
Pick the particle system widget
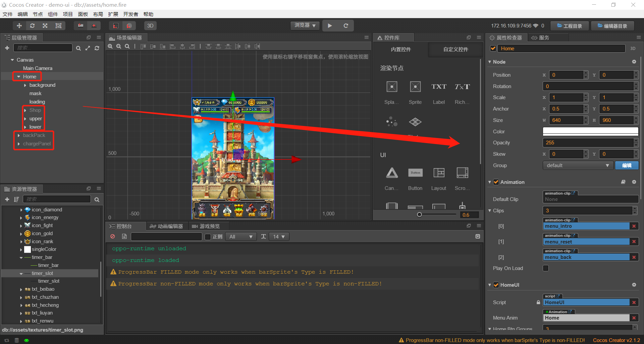(392, 122)
